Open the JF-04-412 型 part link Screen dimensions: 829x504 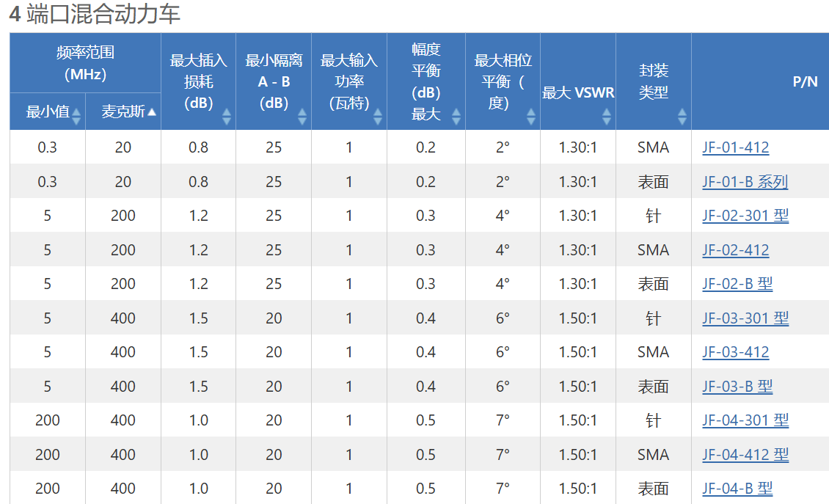pyautogui.click(x=745, y=455)
